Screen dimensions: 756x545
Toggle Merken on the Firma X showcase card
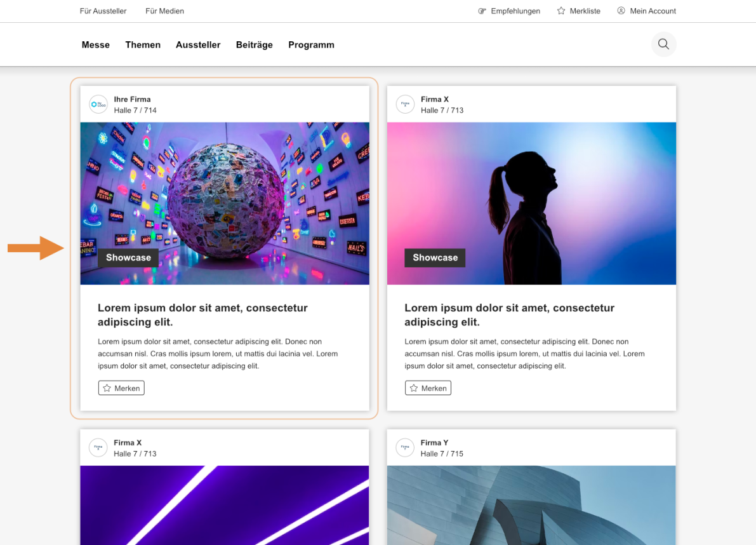click(x=428, y=387)
